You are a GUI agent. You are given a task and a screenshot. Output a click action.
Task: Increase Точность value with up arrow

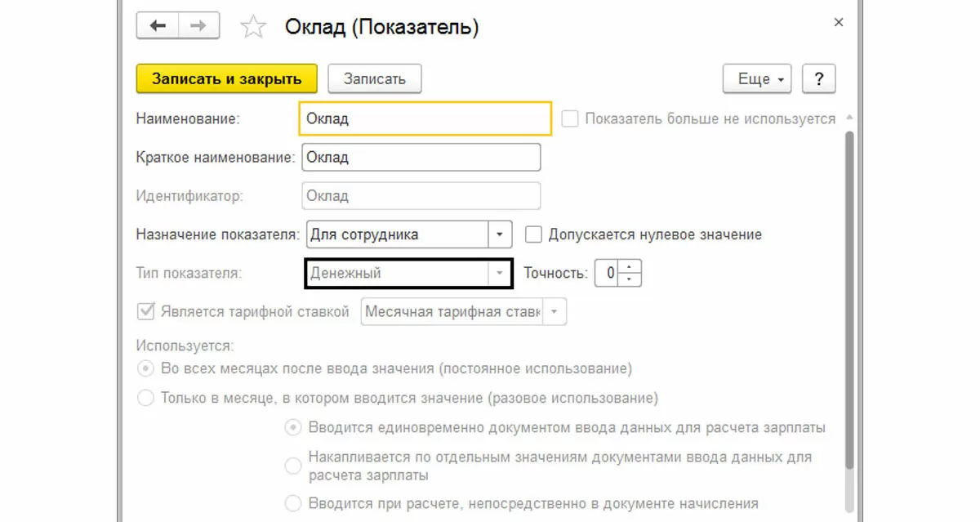coord(630,266)
